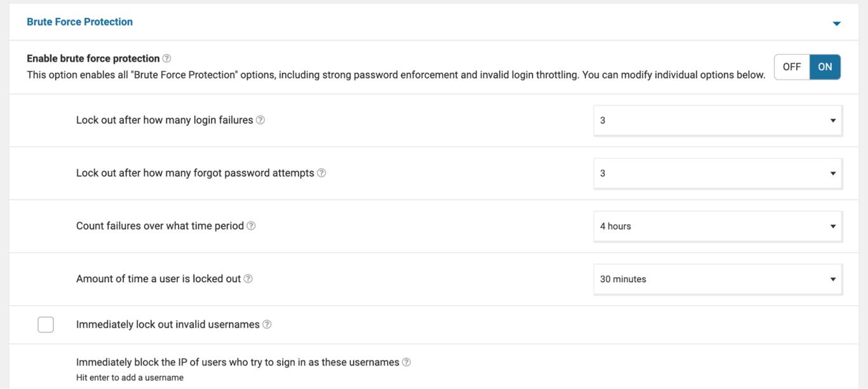Viewport: 868px width, 389px height.
Task: Open the lockout duration dropdown
Action: point(717,278)
